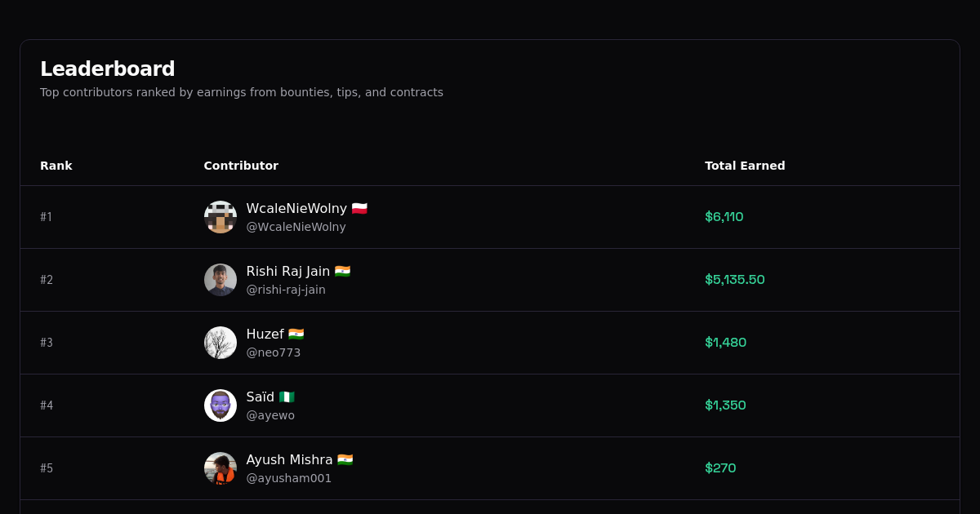The width and height of the screenshot is (980, 514).
Task: Click the Contributor column header
Action: pos(241,166)
